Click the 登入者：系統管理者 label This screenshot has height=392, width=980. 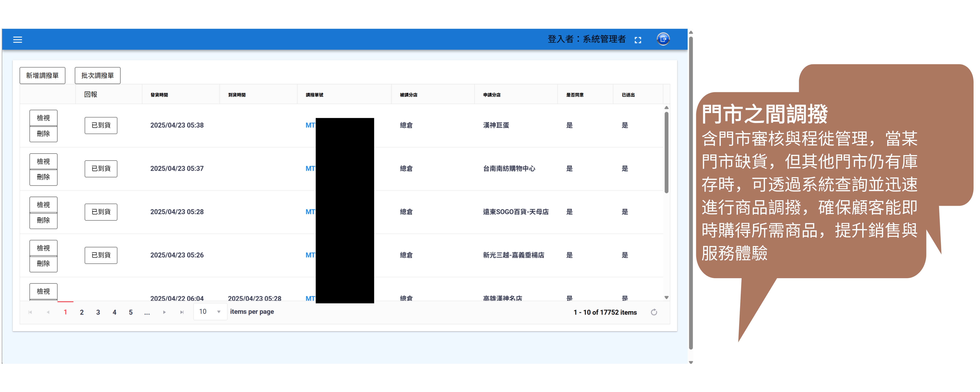coord(587,39)
